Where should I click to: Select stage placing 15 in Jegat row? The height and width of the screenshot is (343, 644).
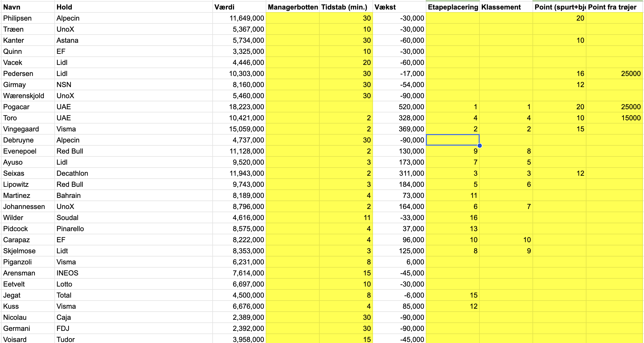tap(453, 295)
